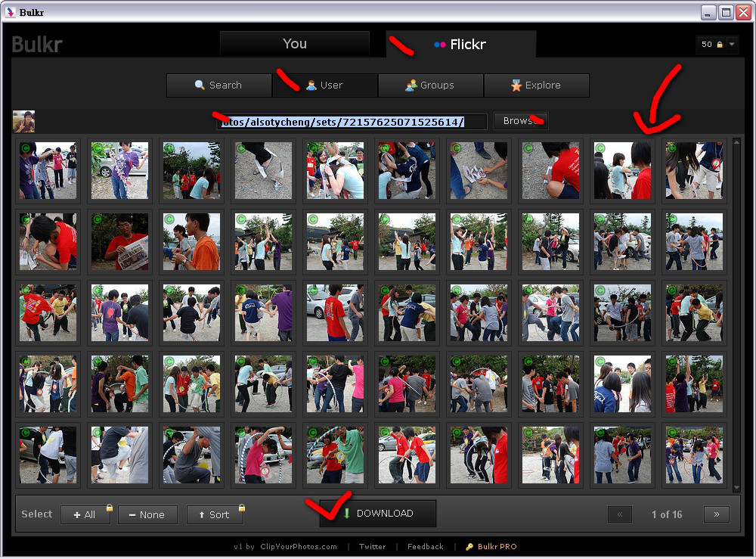The width and height of the screenshot is (756, 559).
Task: Click the green download arrow icon
Action: pos(346,513)
